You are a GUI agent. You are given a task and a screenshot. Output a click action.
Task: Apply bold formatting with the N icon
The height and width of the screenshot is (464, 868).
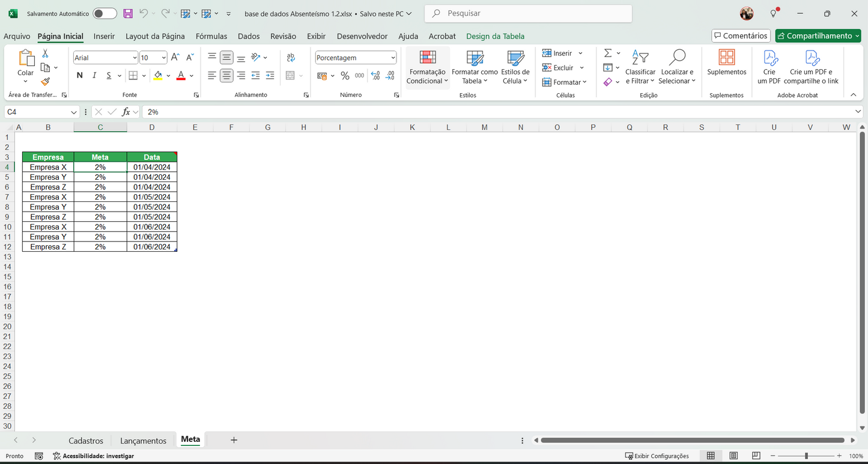pyautogui.click(x=79, y=75)
